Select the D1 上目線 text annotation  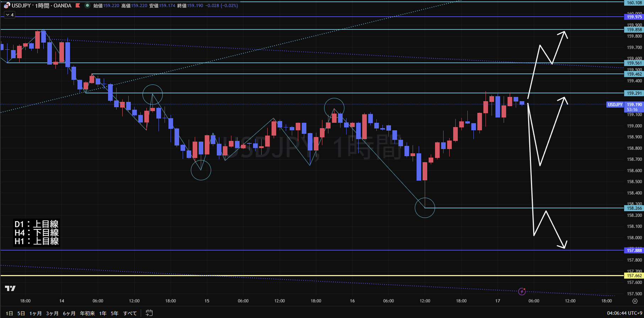(x=36, y=224)
